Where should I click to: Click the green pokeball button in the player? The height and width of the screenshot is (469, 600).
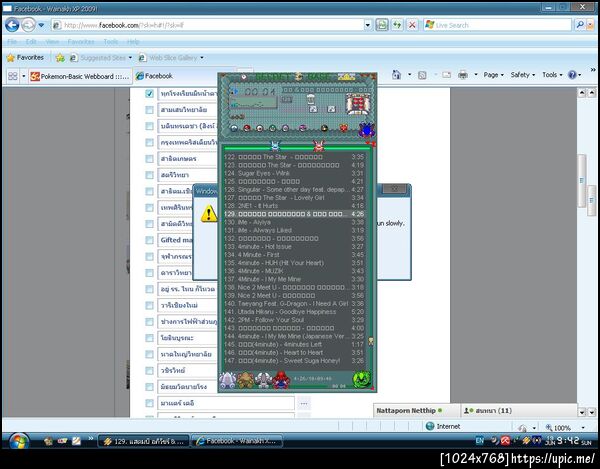(272, 128)
